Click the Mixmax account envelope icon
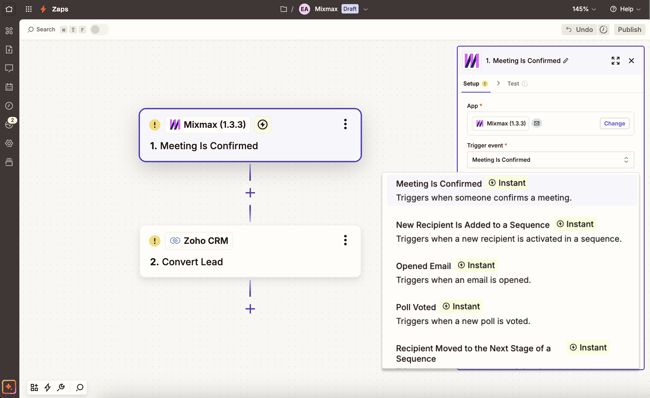The height and width of the screenshot is (398, 650). [x=537, y=123]
